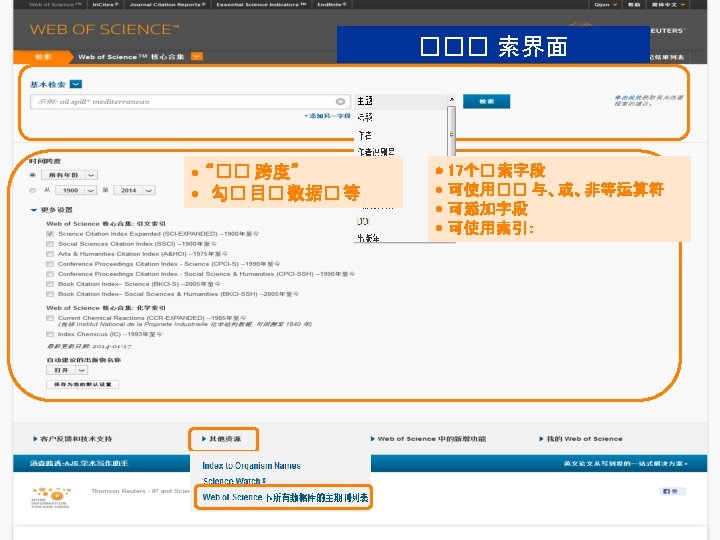Image resolution: width=720 pixels, height=540 pixels.
Task: Open Web of Science master journal list link
Action: tap(285, 497)
